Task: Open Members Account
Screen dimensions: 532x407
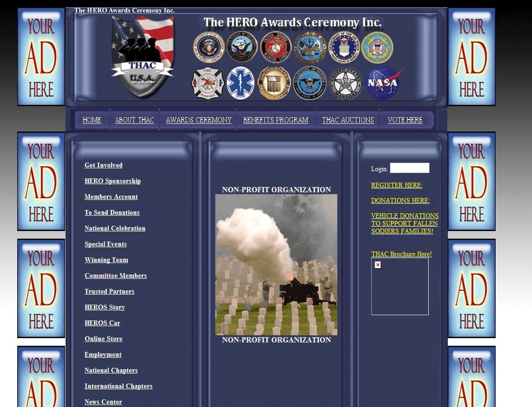Action: click(x=111, y=197)
